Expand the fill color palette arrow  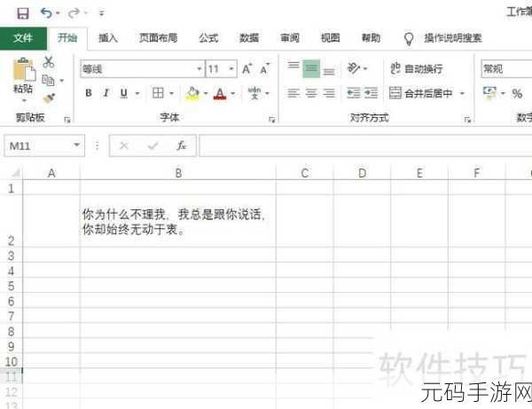tap(206, 93)
